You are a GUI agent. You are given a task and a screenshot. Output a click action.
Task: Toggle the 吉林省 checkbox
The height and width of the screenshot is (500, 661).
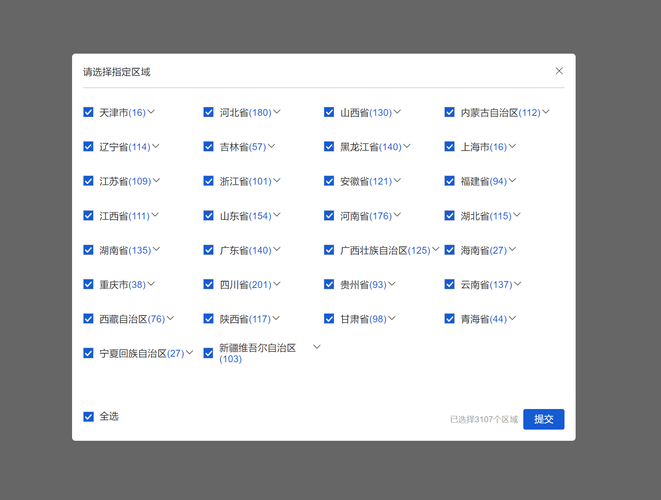click(209, 147)
